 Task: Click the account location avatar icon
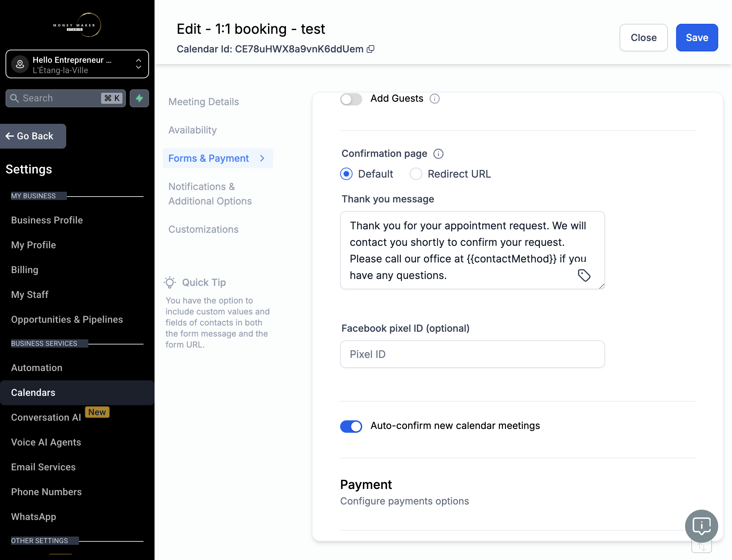coord(20,64)
